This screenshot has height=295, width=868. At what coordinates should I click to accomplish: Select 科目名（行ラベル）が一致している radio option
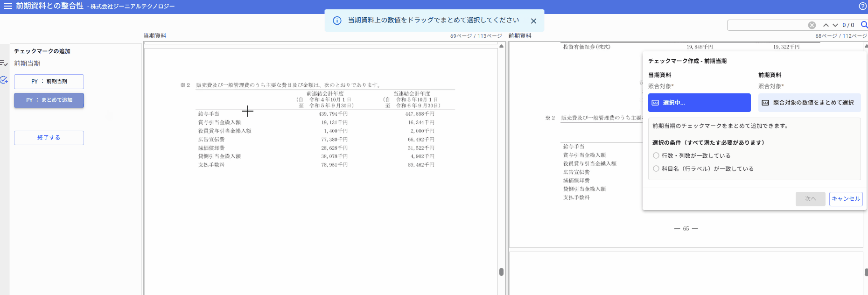pyautogui.click(x=656, y=169)
